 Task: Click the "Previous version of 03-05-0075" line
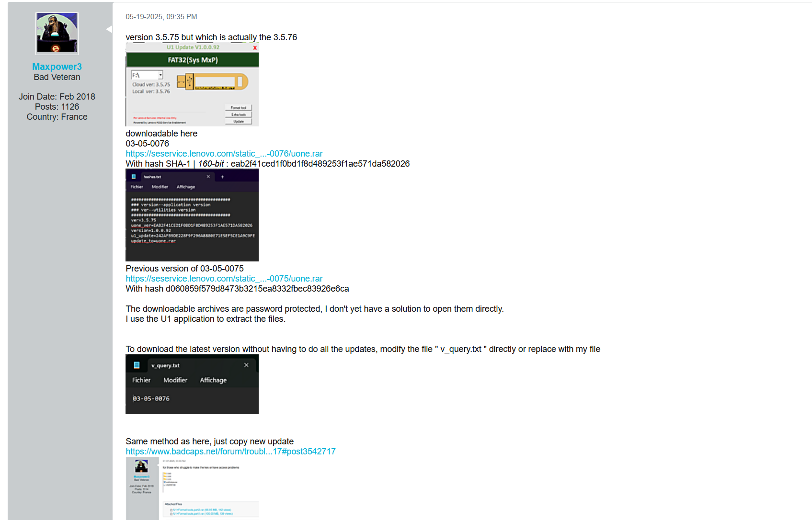point(185,269)
